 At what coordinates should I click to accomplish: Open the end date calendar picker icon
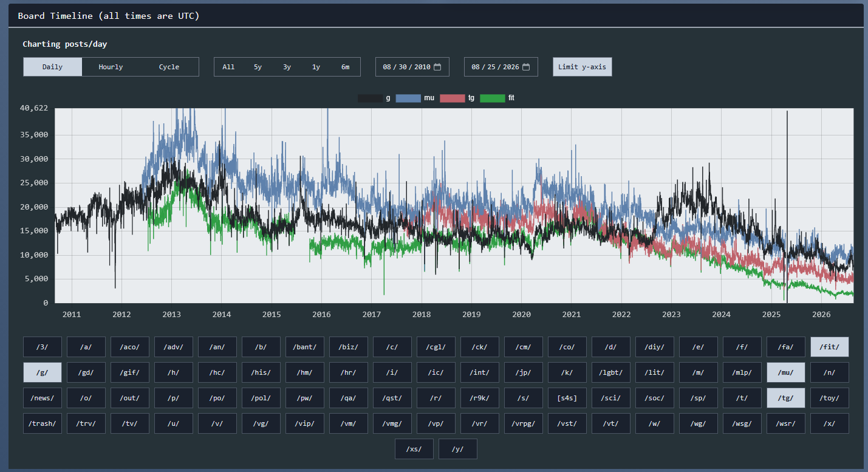526,67
